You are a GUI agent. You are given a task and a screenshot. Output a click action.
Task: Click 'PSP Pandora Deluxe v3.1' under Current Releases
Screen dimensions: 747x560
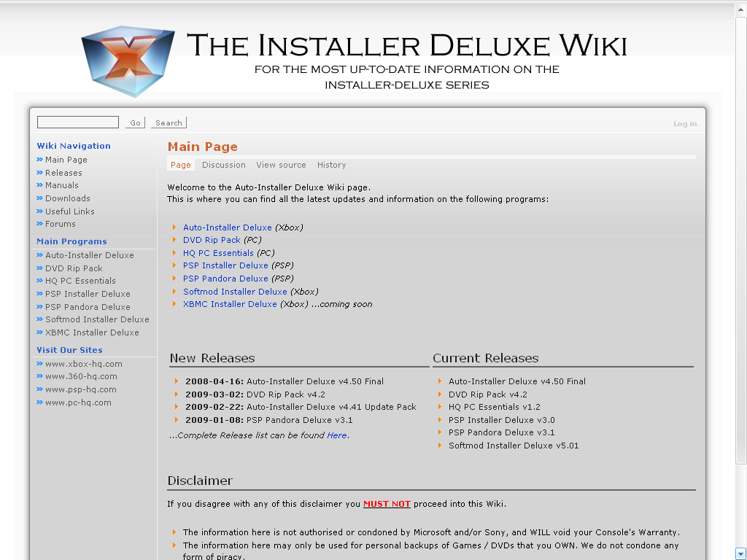pyautogui.click(x=502, y=432)
